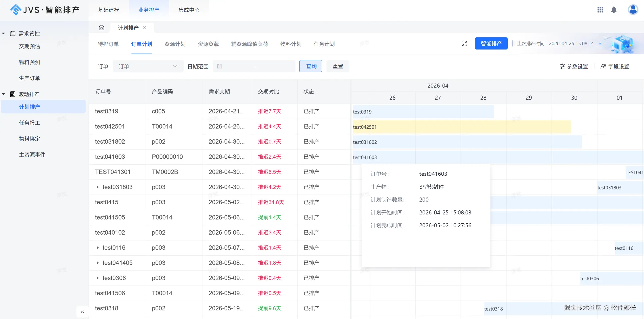Viewport: 644px width, 319px height.
Task: Click the user avatar icon
Action: (x=633, y=10)
